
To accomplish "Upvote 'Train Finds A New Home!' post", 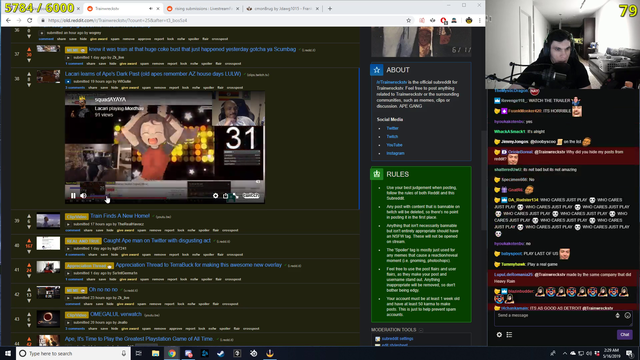I will (x=29, y=216).
